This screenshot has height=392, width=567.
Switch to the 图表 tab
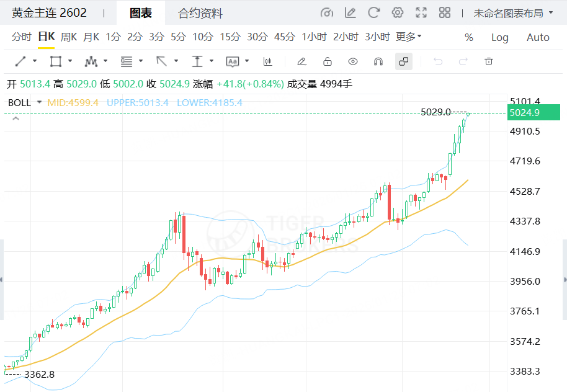tap(141, 14)
